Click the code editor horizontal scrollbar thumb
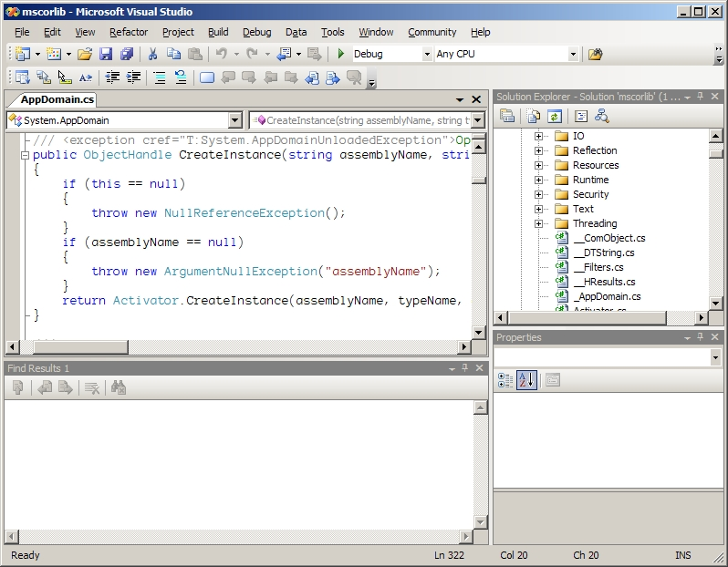Image resolution: width=728 pixels, height=567 pixels. [x=80, y=347]
